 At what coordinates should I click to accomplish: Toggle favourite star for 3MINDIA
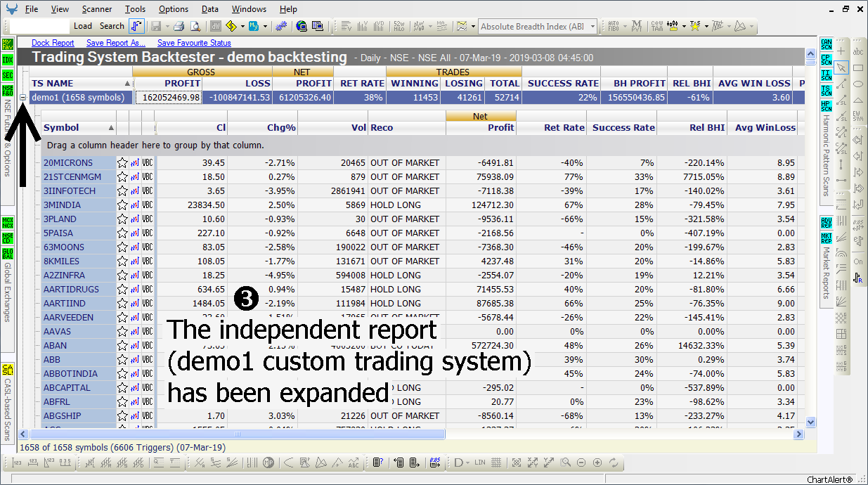point(122,205)
